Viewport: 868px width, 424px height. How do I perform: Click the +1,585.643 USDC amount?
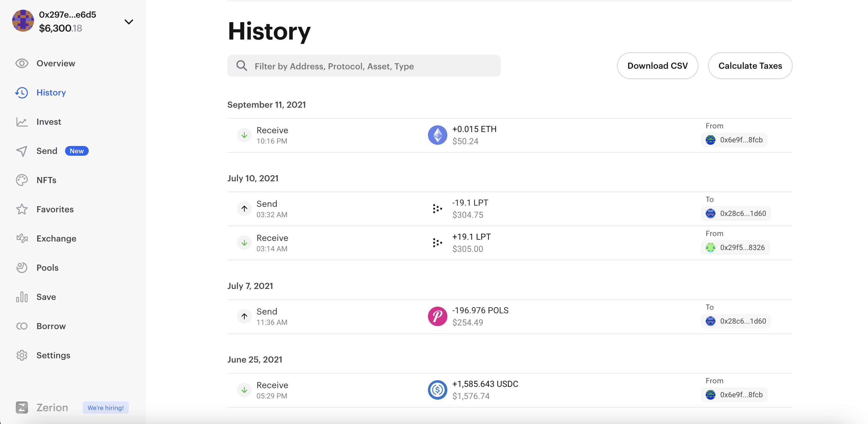(x=485, y=384)
